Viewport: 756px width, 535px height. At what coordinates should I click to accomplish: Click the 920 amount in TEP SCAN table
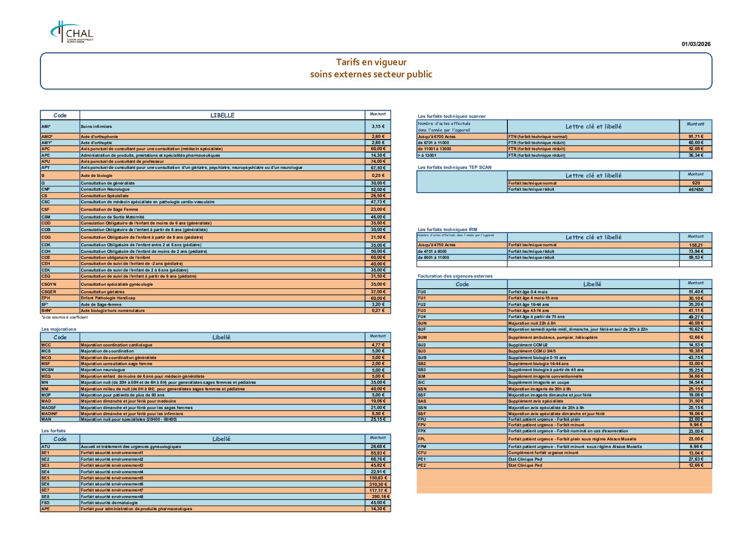[695, 183]
